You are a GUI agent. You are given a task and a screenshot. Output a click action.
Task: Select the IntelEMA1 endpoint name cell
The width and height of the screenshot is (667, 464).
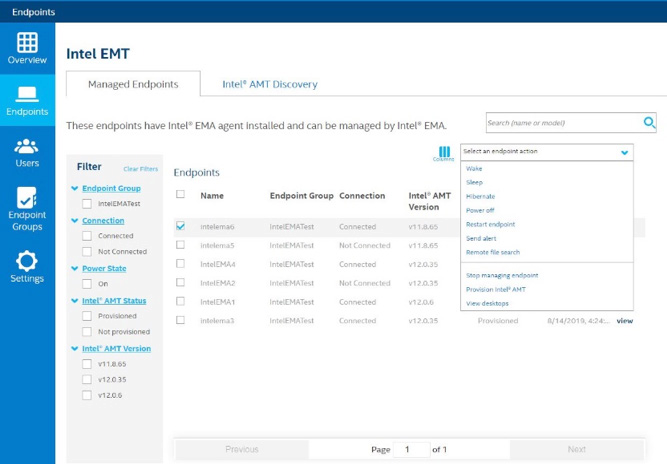click(217, 302)
